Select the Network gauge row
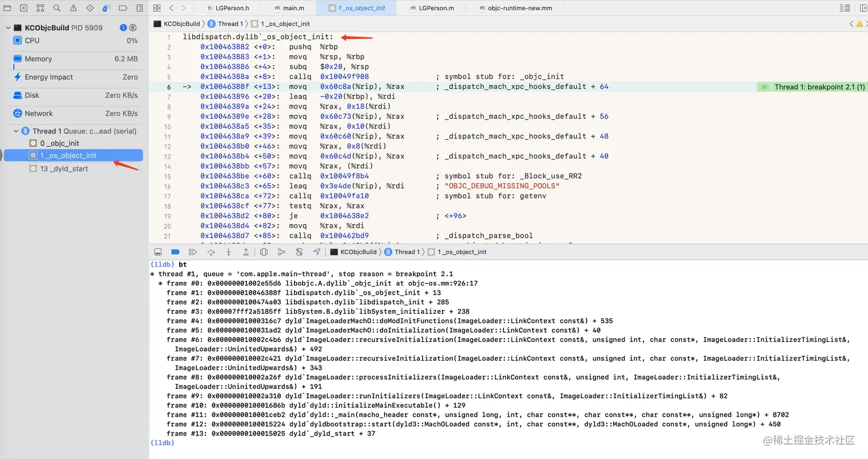The height and width of the screenshot is (459, 868). pyautogui.click(x=74, y=114)
